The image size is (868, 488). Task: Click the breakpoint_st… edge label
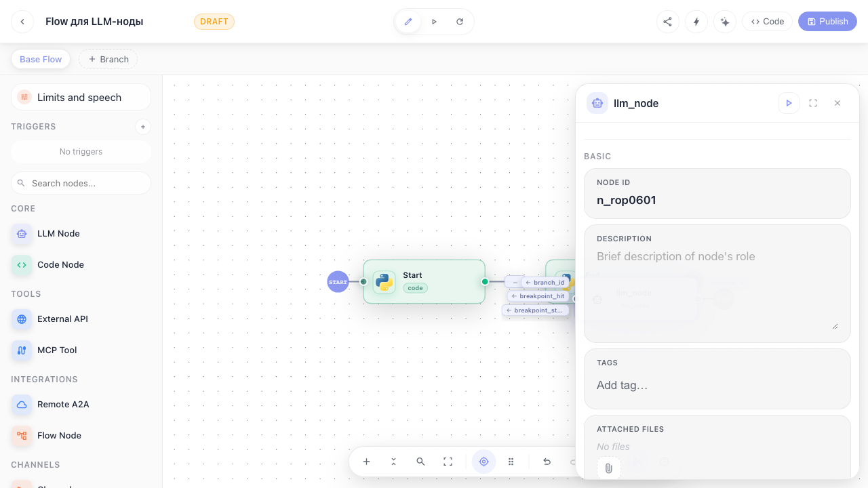(536, 310)
